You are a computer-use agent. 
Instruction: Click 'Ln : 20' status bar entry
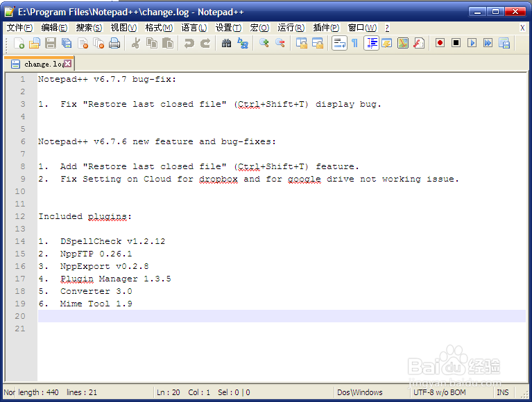pos(169,392)
